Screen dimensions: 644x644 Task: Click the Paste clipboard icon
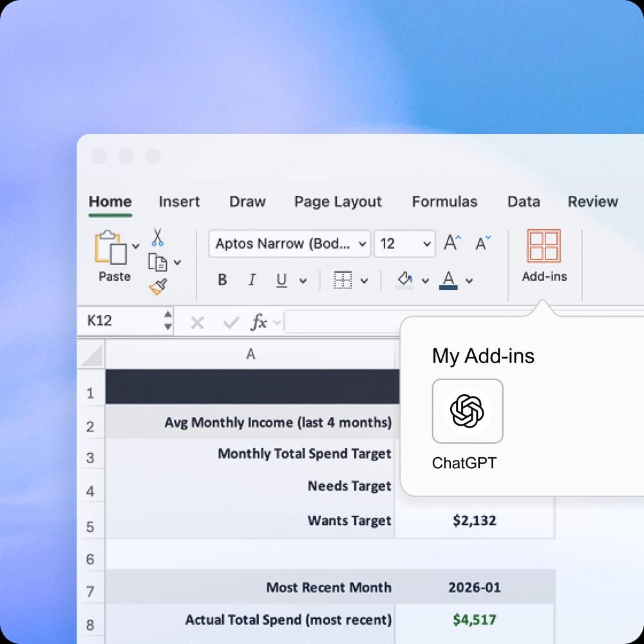click(x=111, y=247)
